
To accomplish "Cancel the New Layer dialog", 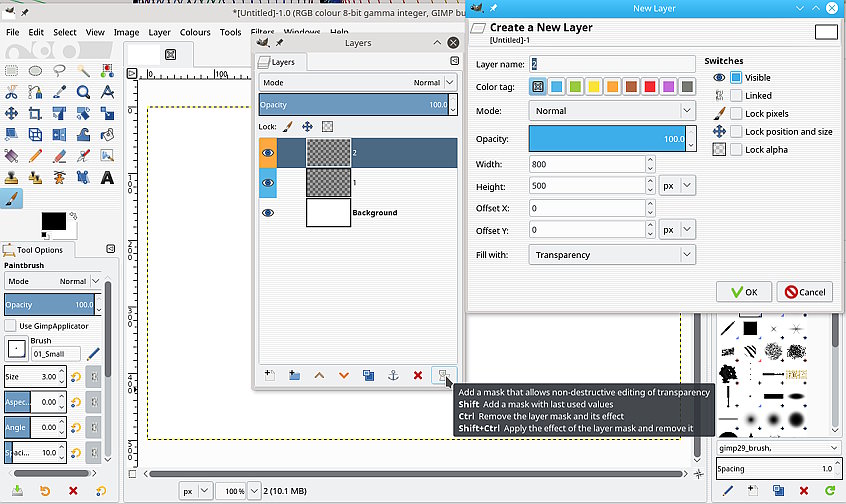I will point(804,292).
